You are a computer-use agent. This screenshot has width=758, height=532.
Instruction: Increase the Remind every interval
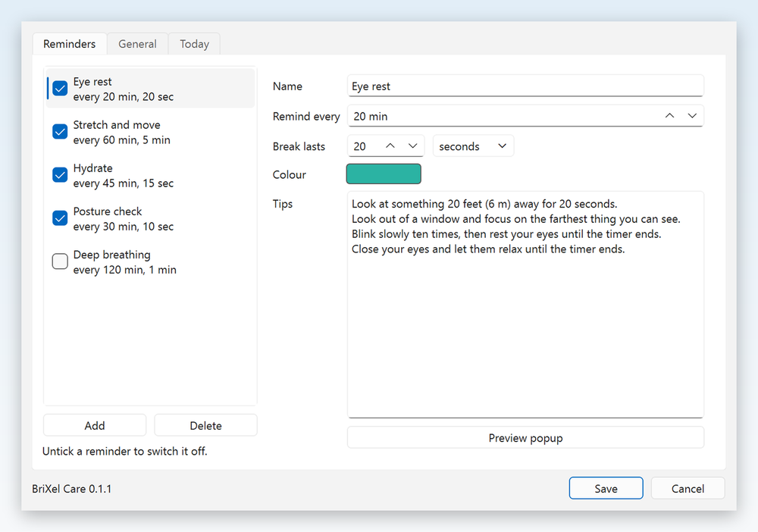point(669,116)
